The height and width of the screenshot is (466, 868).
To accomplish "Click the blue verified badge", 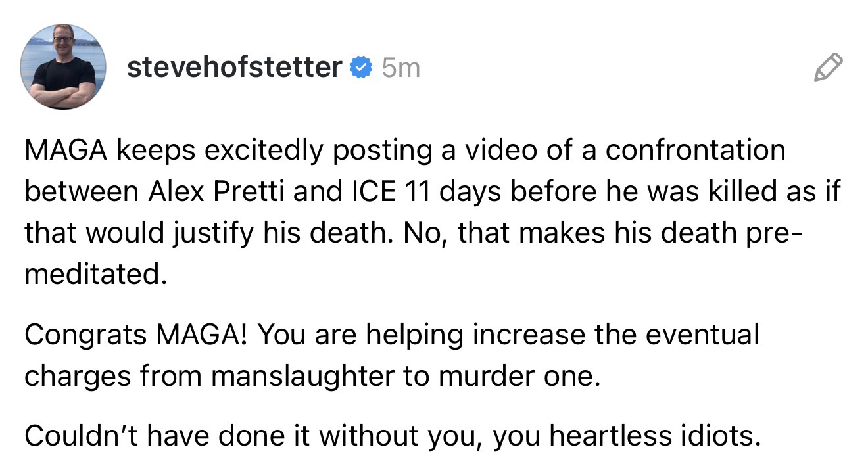I will pyautogui.click(x=359, y=67).
